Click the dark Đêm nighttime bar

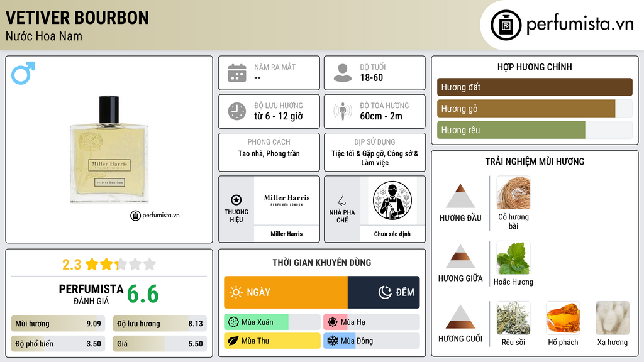(384, 292)
